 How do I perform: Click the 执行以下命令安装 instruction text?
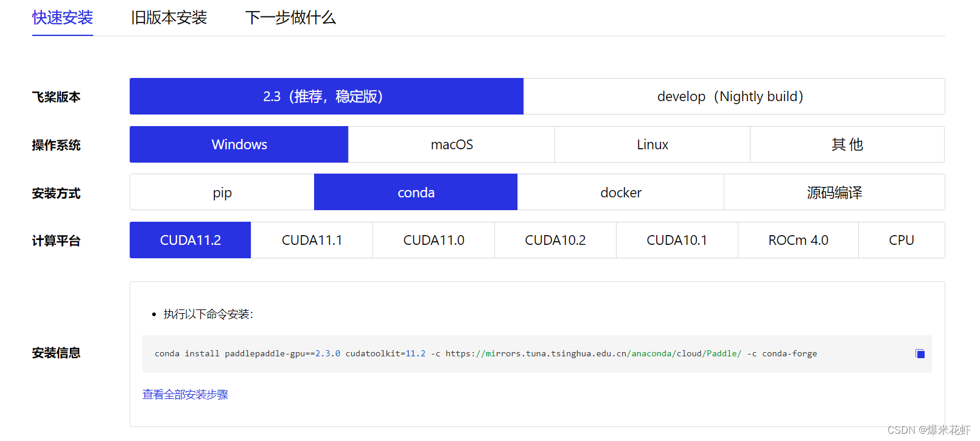pos(208,314)
